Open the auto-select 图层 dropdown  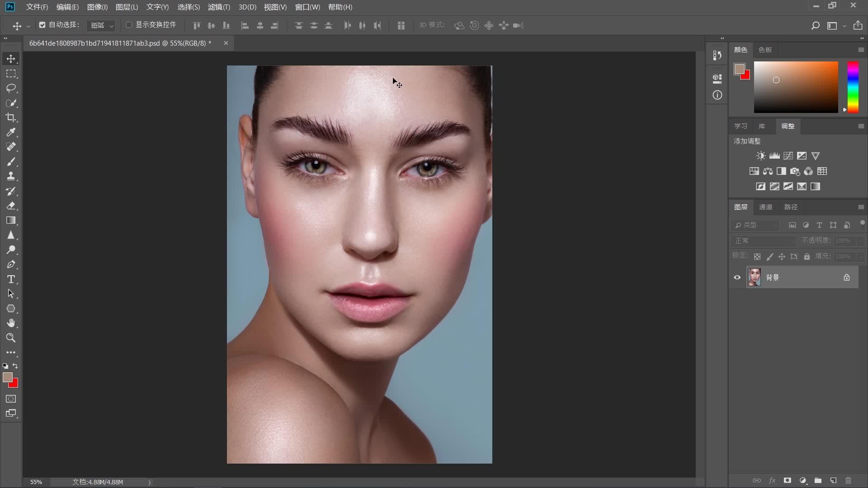(x=101, y=25)
